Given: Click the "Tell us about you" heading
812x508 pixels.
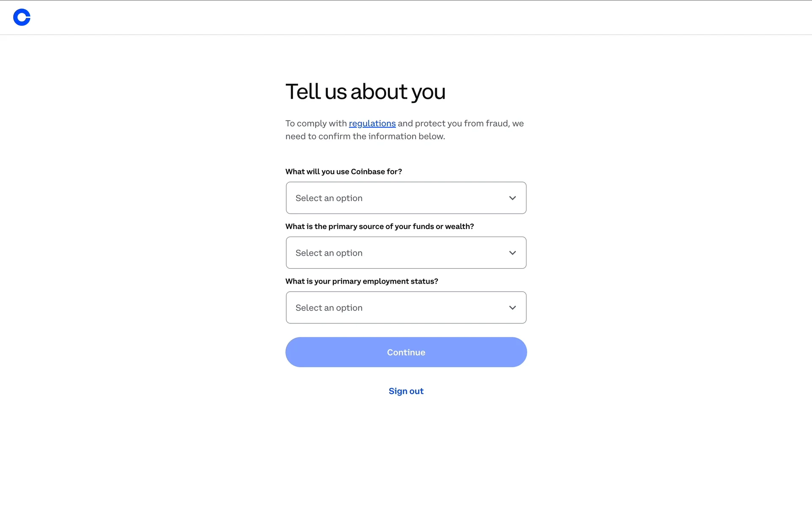Looking at the screenshot, I should click(365, 91).
